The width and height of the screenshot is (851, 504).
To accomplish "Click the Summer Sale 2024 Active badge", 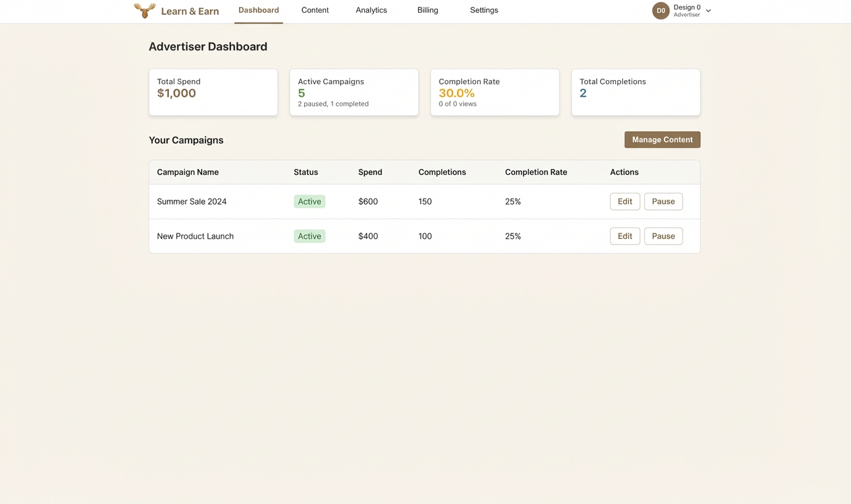I will pos(309,201).
